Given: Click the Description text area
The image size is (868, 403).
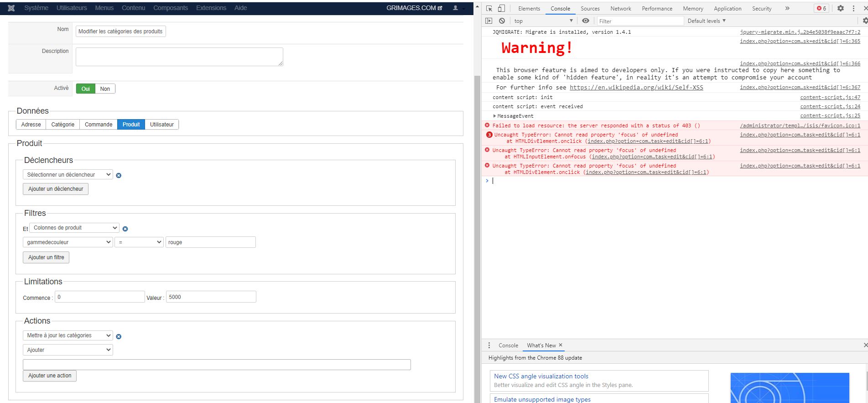Looking at the screenshot, I should (179, 57).
